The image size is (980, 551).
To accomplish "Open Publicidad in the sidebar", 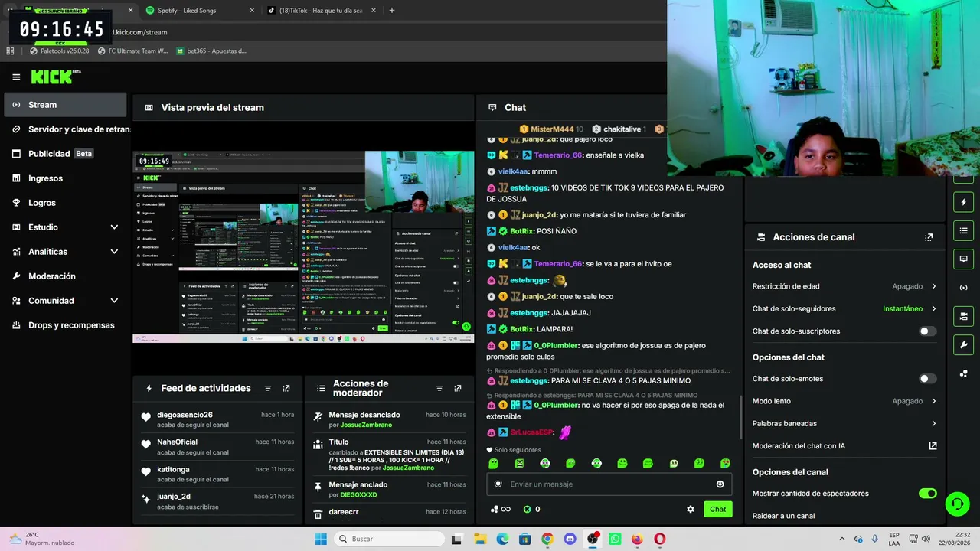I will pos(65,154).
